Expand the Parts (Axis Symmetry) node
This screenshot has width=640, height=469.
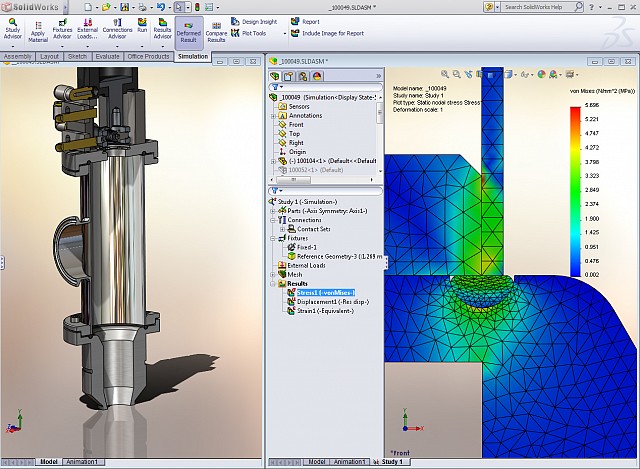(x=273, y=211)
